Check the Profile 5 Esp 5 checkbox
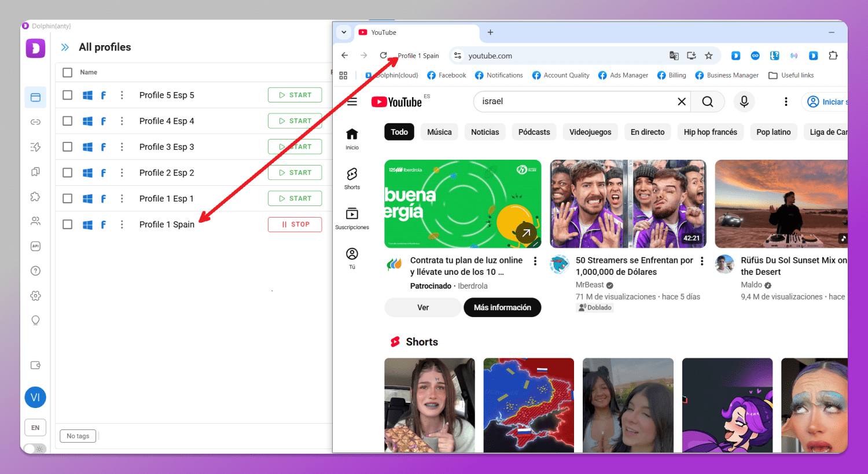Image resolution: width=868 pixels, height=474 pixels. (68, 95)
